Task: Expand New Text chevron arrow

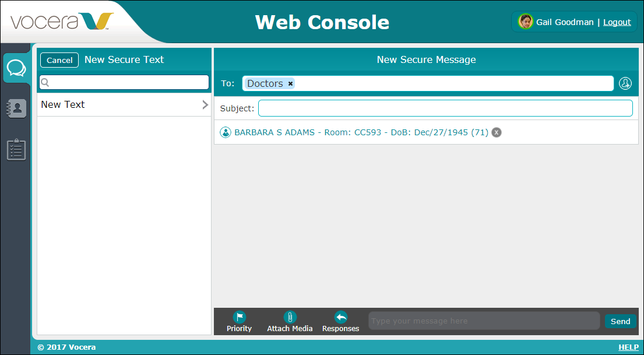Action: 205,105
